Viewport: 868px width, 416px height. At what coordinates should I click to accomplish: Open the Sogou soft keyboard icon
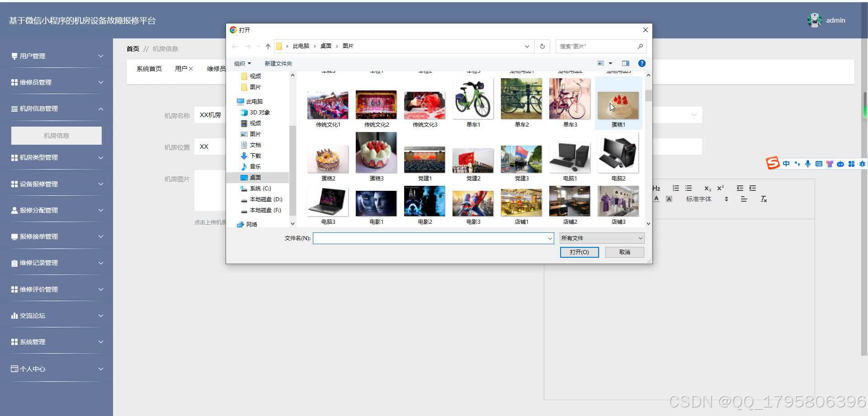pos(819,164)
